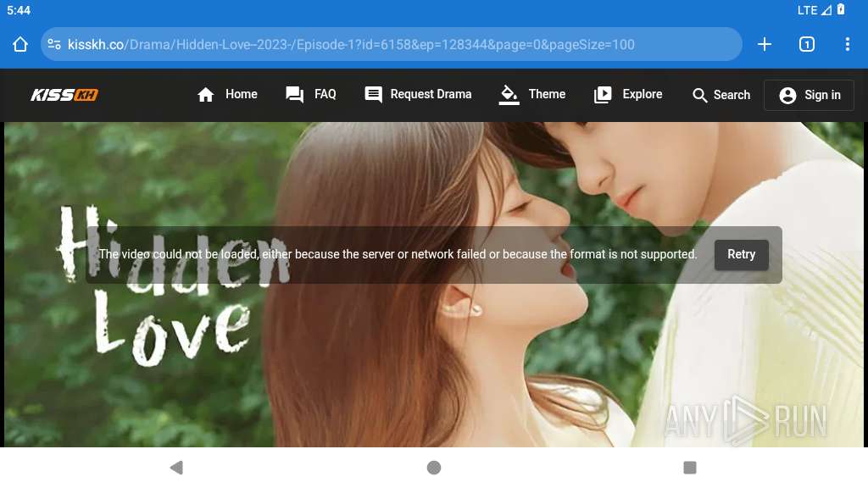Screen dimensions: 868x488
Task: Select the kisskh.co URL address field
Action: (391, 44)
